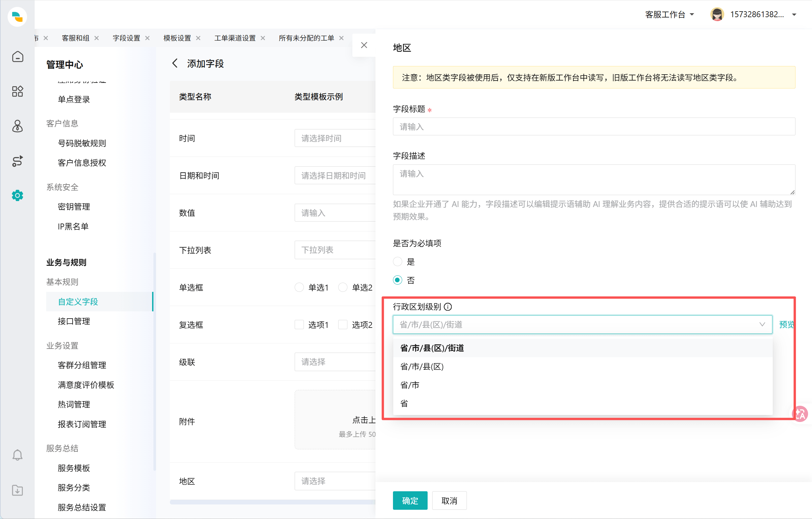Switch to the 工单渠道设置 tab
812x519 pixels.
[x=235, y=38]
